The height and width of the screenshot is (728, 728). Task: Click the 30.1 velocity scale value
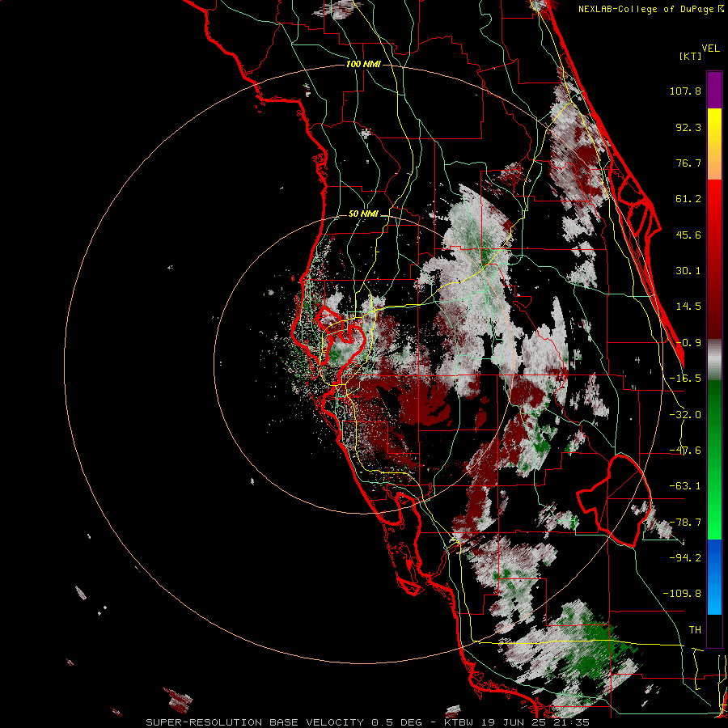688,271
